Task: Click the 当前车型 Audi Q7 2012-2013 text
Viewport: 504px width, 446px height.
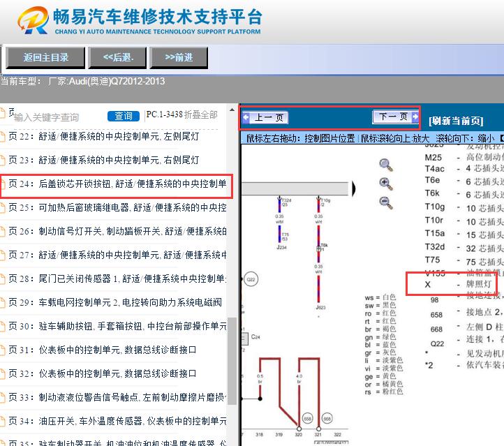Action: coord(82,81)
